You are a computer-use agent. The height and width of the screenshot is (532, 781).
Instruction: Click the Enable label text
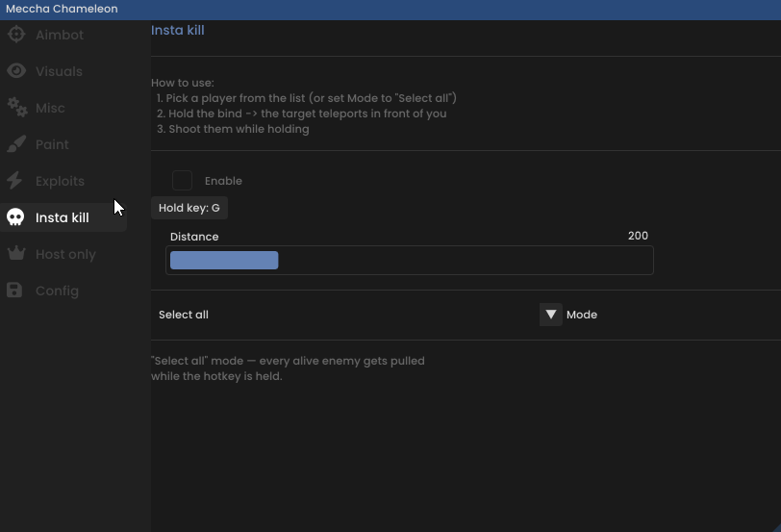point(223,181)
